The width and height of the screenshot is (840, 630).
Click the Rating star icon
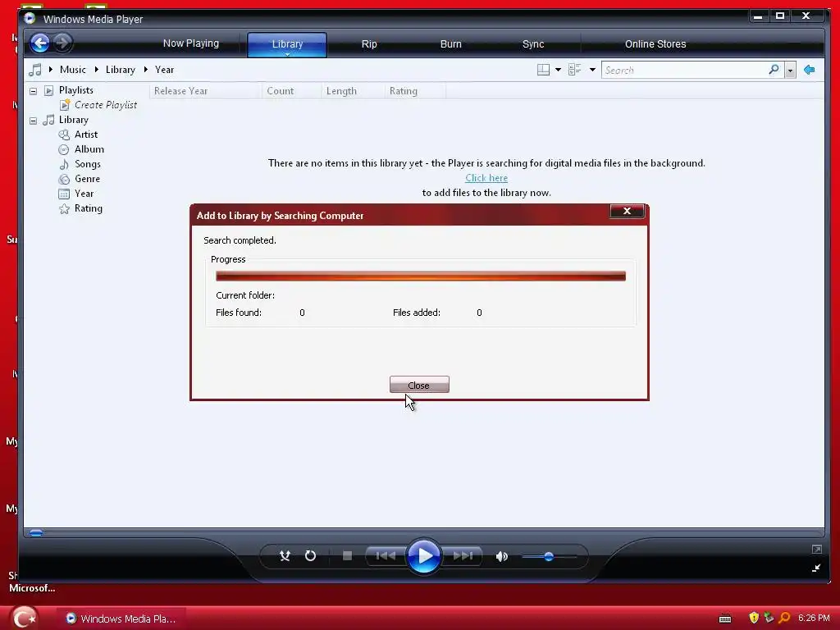click(64, 209)
